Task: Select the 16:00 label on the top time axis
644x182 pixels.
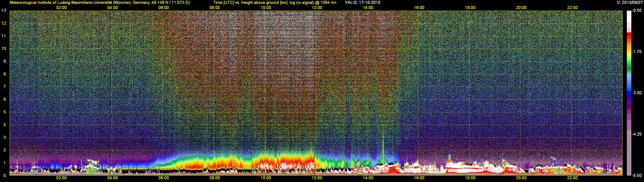Action: tap(419, 8)
